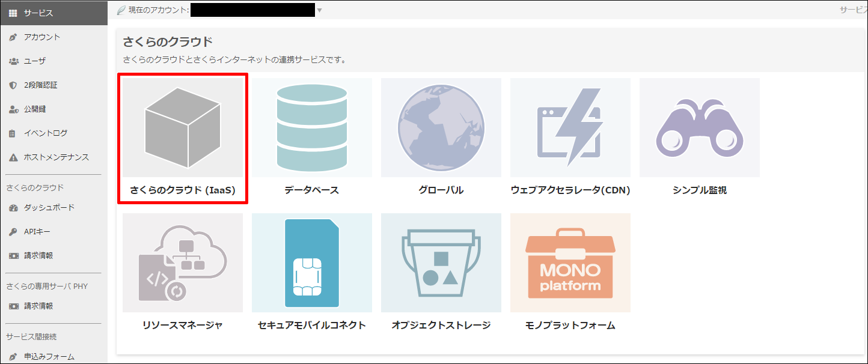The width and height of the screenshot is (868, 364).
Task: Open ホストメンテナンス in the sidebar
Action: click(54, 157)
